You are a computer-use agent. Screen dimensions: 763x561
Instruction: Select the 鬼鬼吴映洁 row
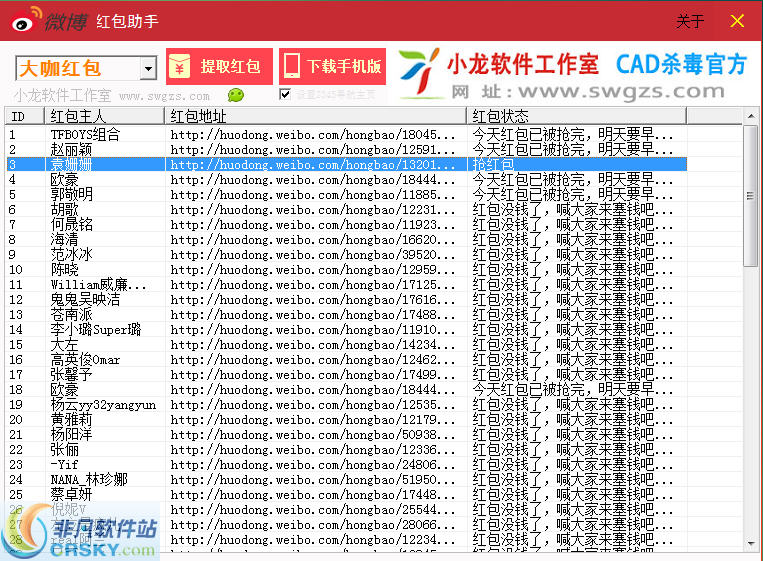pyautogui.click(x=346, y=300)
